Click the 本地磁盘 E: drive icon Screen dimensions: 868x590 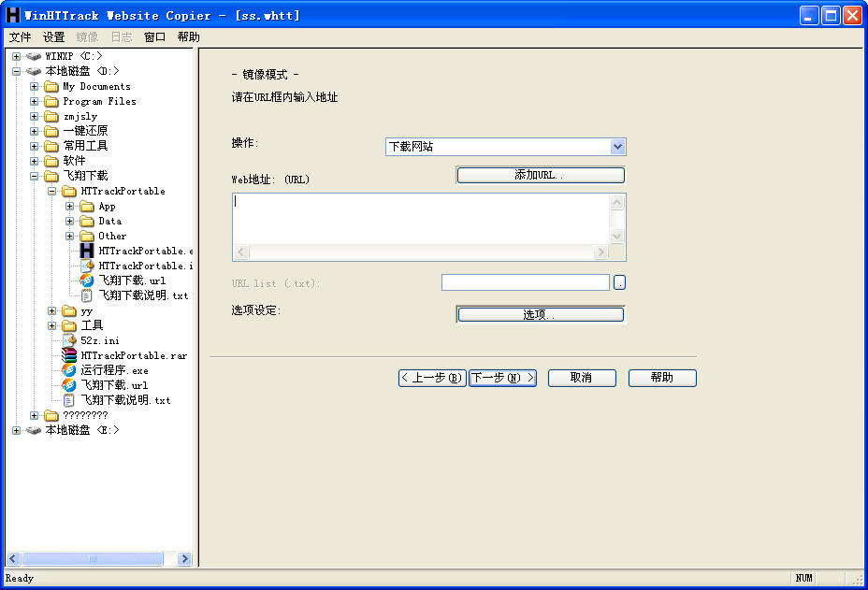click(34, 430)
